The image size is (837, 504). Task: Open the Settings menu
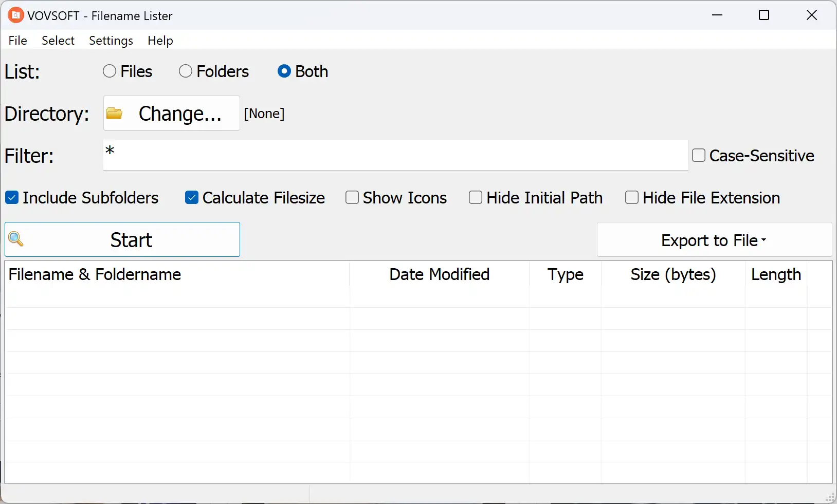click(x=111, y=40)
